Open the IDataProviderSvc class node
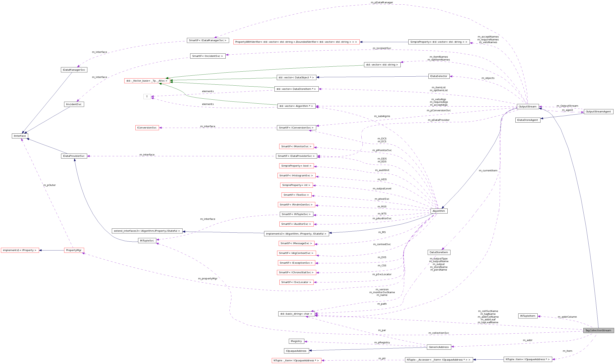 coord(74,156)
